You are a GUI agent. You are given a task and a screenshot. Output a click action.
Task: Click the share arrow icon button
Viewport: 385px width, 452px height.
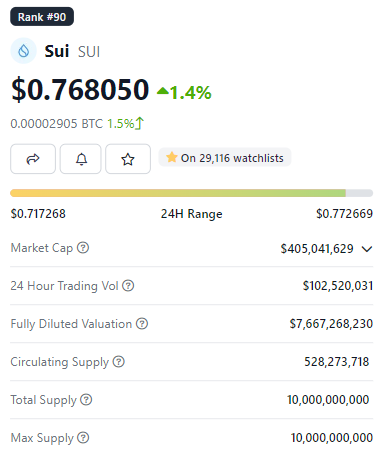(33, 159)
